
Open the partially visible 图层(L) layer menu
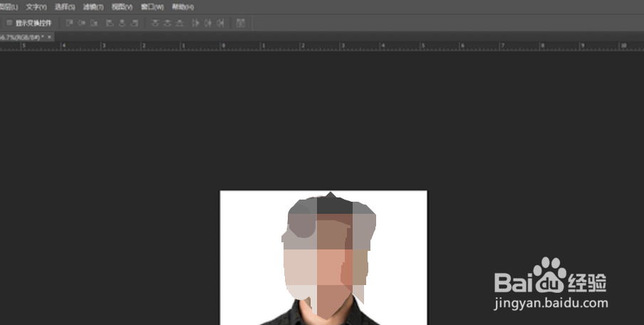(9, 7)
